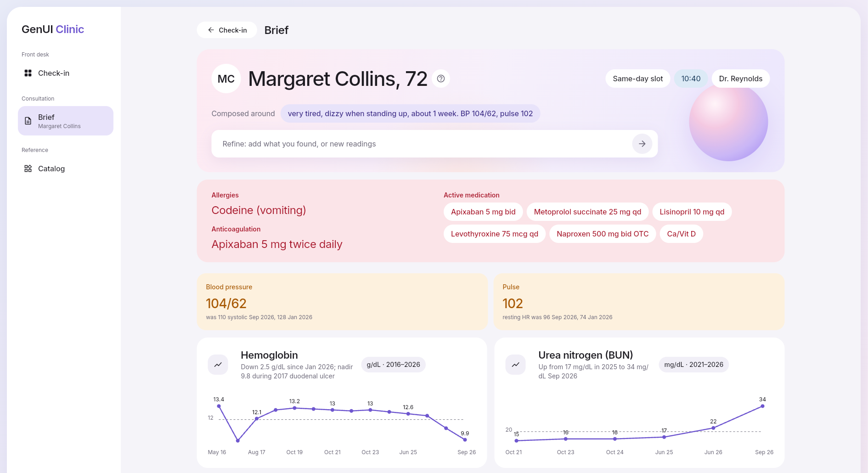Viewport: 868px width, 473px height.
Task: Click the g/dL · 2016–2026 range chip
Action: coord(393,365)
